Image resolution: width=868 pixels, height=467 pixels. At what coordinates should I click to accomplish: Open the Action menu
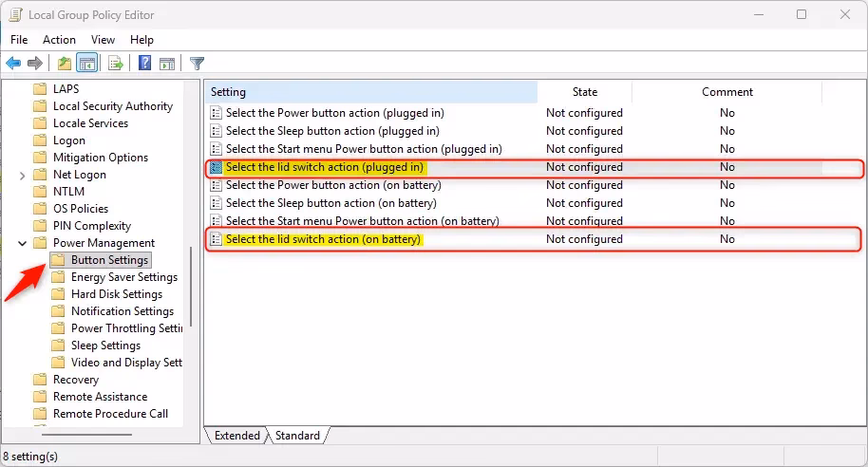pyautogui.click(x=59, y=40)
